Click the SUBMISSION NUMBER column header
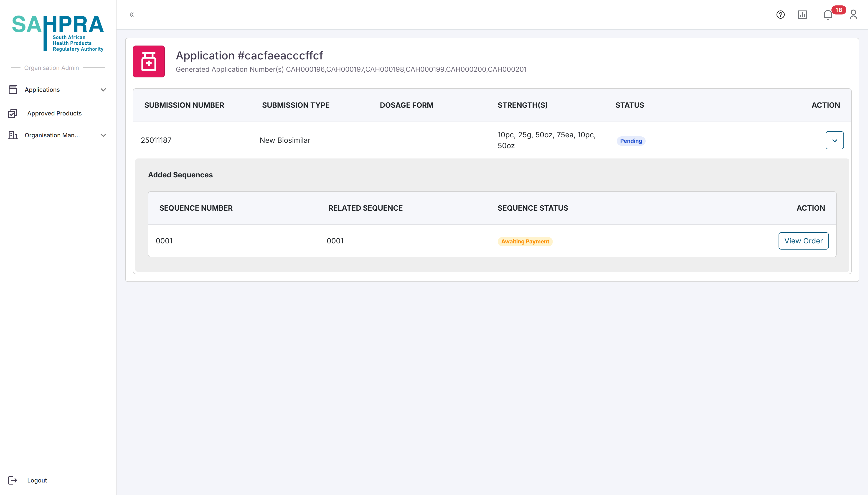 point(184,105)
